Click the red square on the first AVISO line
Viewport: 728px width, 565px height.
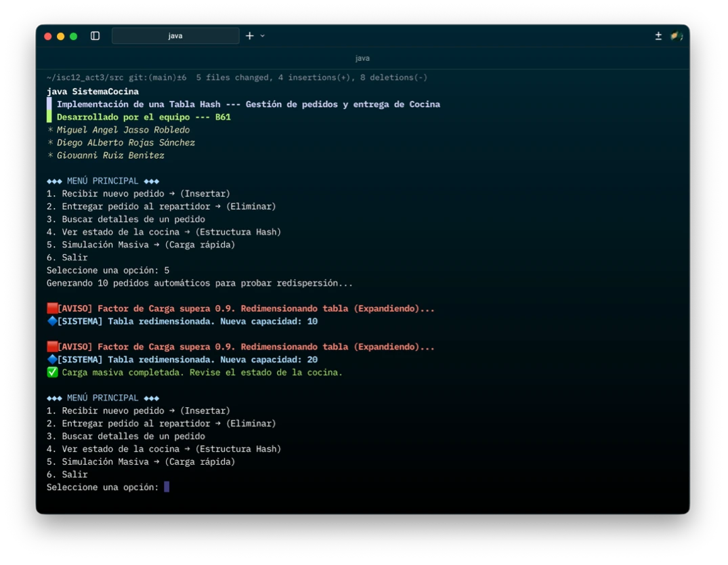[52, 308]
